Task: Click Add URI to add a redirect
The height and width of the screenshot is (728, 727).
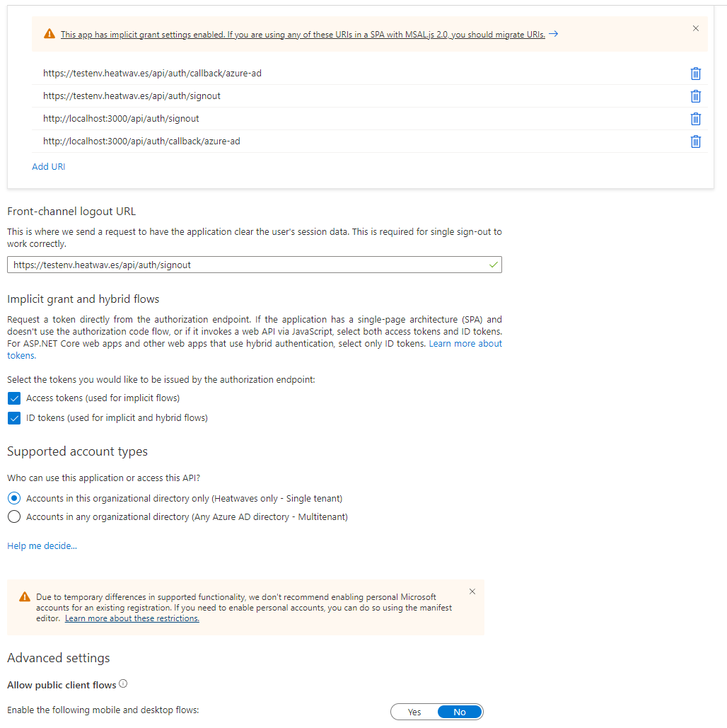Action: pyautogui.click(x=48, y=166)
